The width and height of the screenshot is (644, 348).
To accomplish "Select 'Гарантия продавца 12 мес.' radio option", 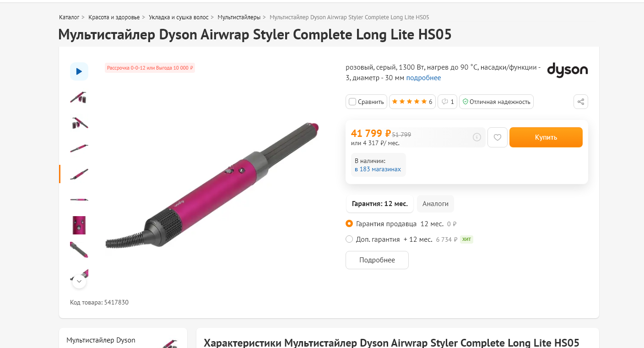I will tap(349, 224).
